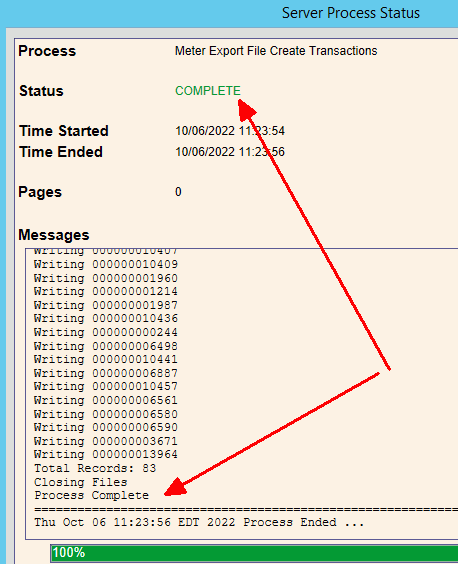
Task: Click the Messages section label
Action: point(54,235)
